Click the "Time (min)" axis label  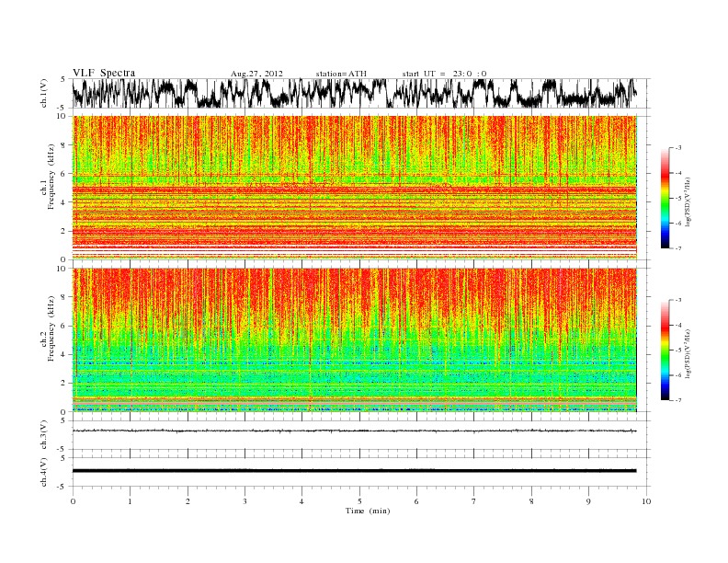368,511
